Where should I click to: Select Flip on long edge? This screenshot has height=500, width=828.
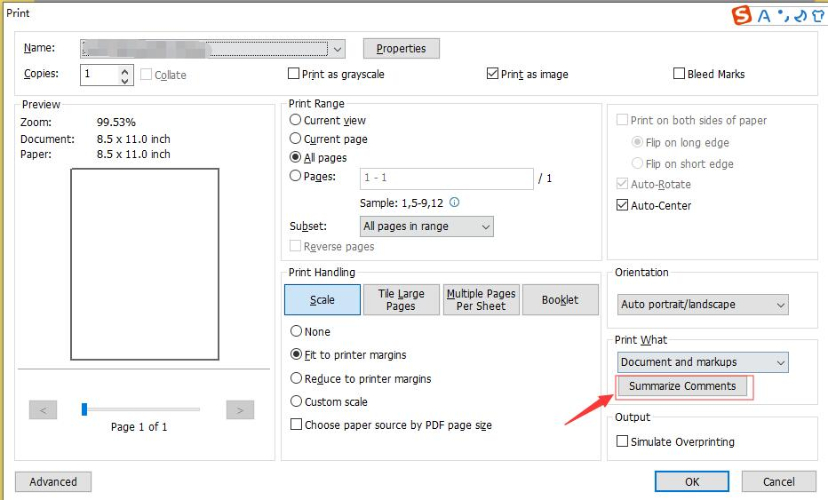coord(637,142)
